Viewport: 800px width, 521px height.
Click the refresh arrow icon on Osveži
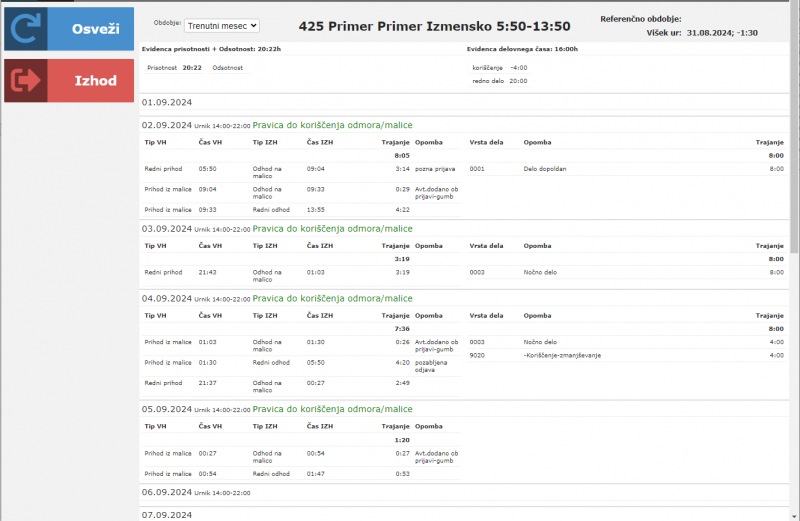(x=26, y=28)
